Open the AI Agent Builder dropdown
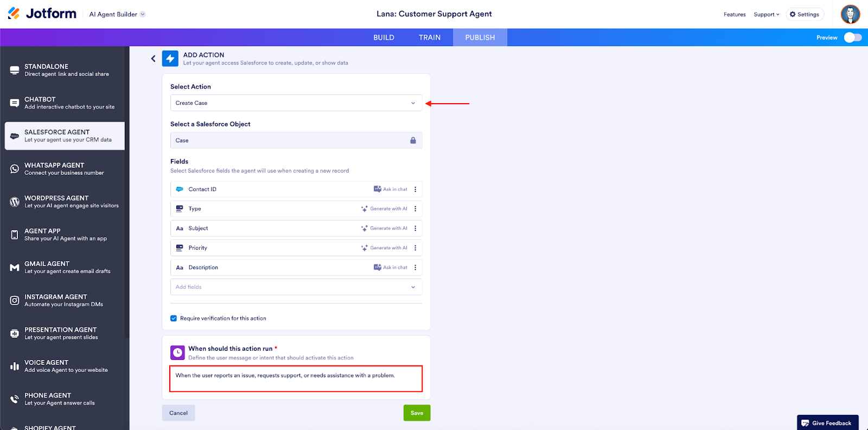 pyautogui.click(x=117, y=15)
